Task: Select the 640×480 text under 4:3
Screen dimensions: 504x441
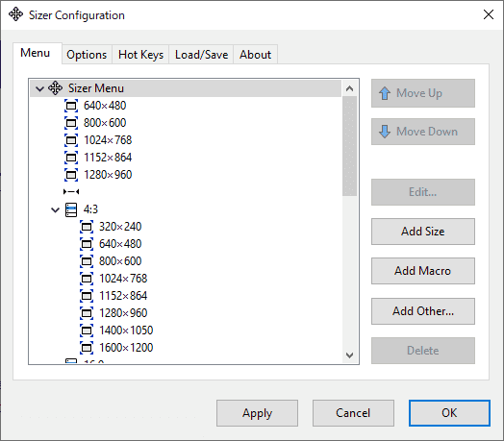Action: (120, 244)
